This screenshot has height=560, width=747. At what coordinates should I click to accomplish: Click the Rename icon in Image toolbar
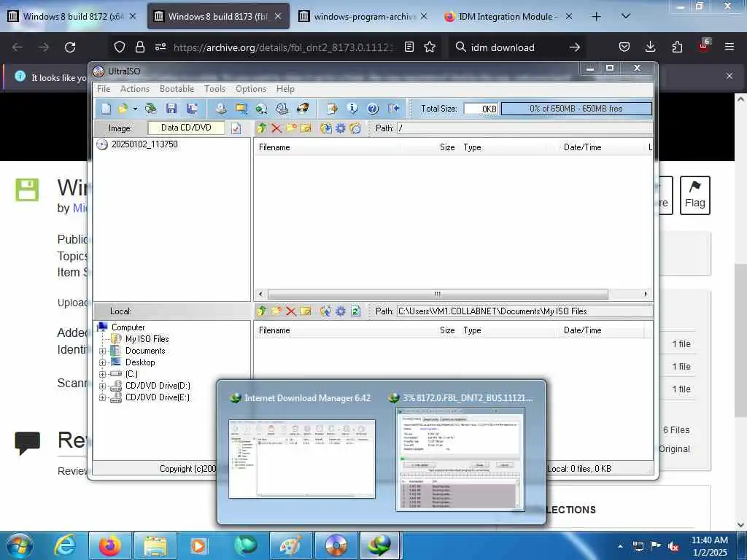click(x=306, y=128)
